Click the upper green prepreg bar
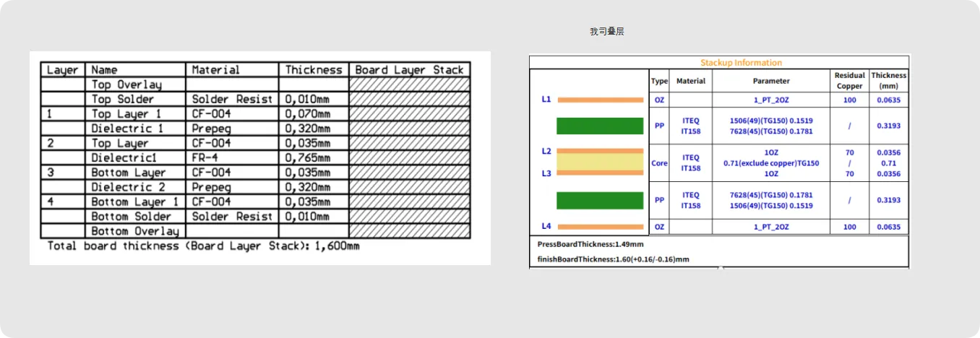Image resolution: width=980 pixels, height=338 pixels. coord(600,126)
